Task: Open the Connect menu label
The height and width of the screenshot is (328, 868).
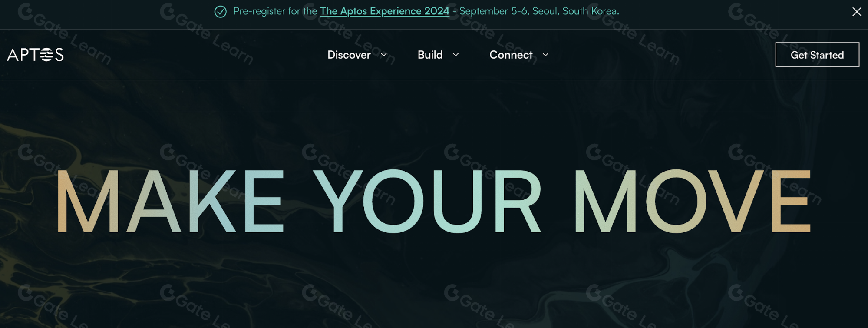Action: tap(511, 55)
